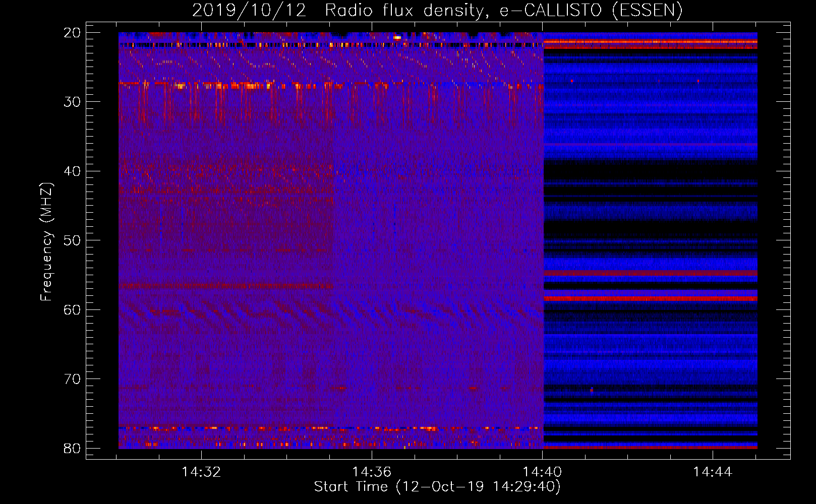Click the 80 frequency tick label
Screen dimensions: 816x504
[72, 448]
